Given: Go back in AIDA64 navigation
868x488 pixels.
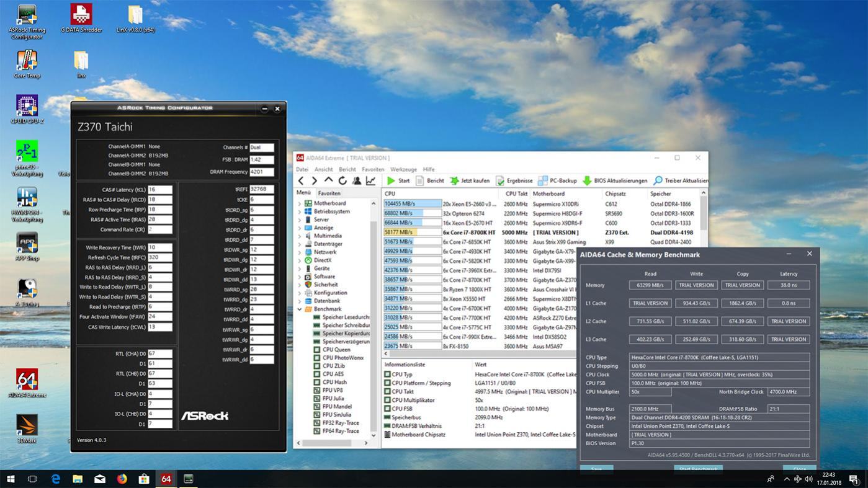Looking at the screenshot, I should [301, 180].
